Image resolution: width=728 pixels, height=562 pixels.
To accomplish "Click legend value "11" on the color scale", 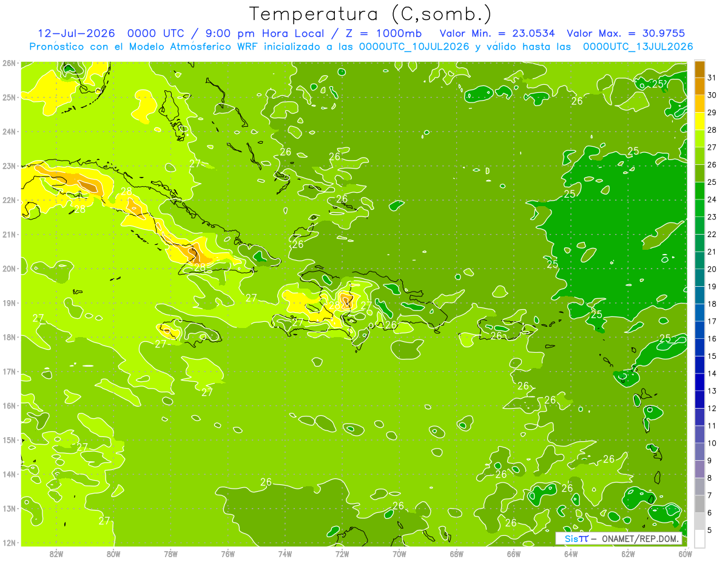I will (712, 426).
